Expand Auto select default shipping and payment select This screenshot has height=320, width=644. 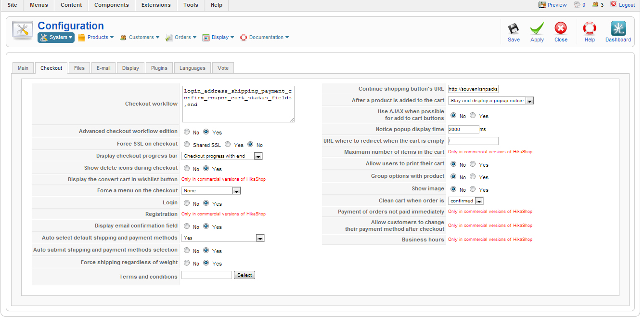pos(223,238)
